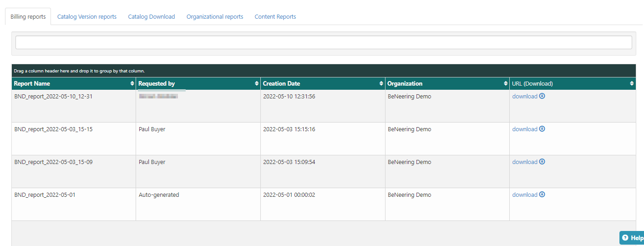Sort by URL (Download) using sort arrows
This screenshot has height=246, width=644.
(x=632, y=84)
